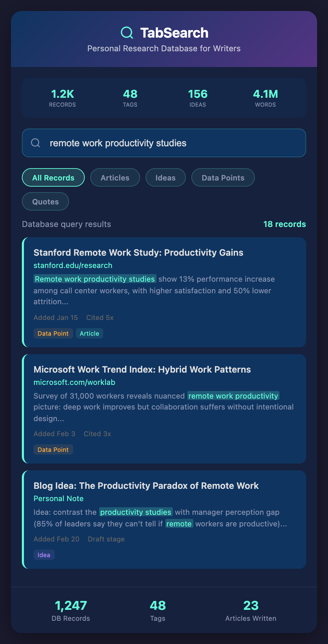Click the 18 records result count

(x=284, y=224)
